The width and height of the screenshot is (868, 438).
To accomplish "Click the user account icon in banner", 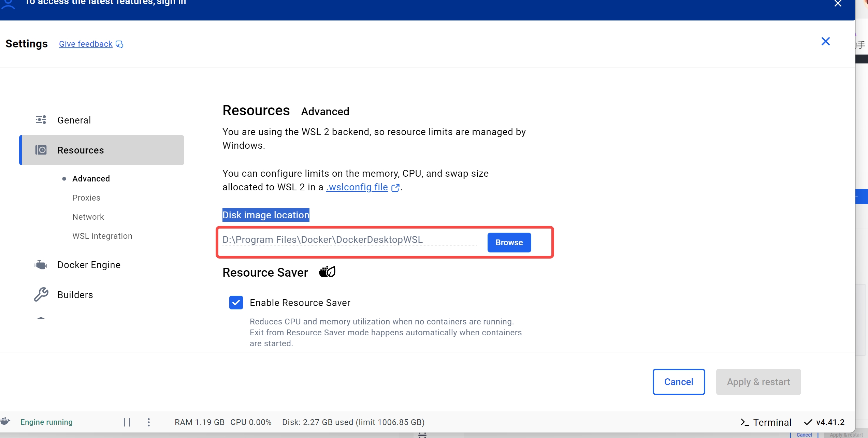I will (x=8, y=4).
